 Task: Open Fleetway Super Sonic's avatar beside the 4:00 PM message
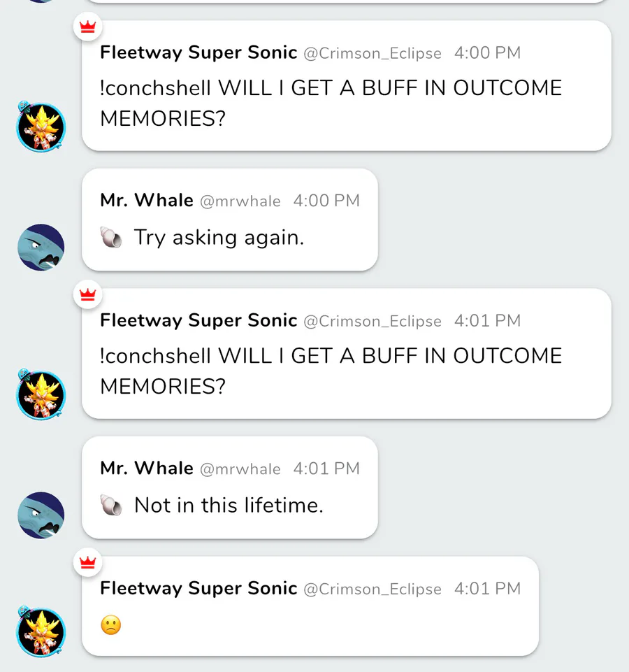click(x=41, y=127)
